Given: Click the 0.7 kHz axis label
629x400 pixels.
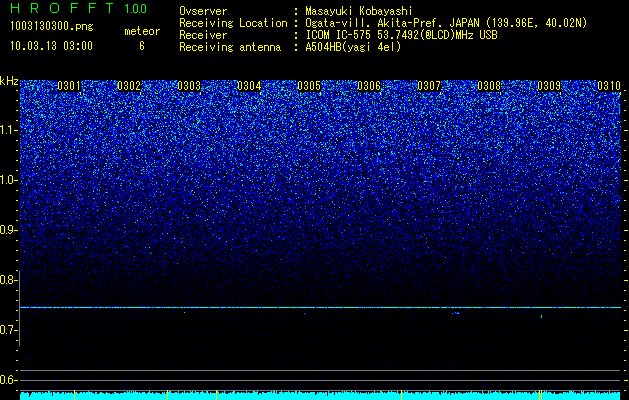Looking at the screenshot, I should 9,330.
